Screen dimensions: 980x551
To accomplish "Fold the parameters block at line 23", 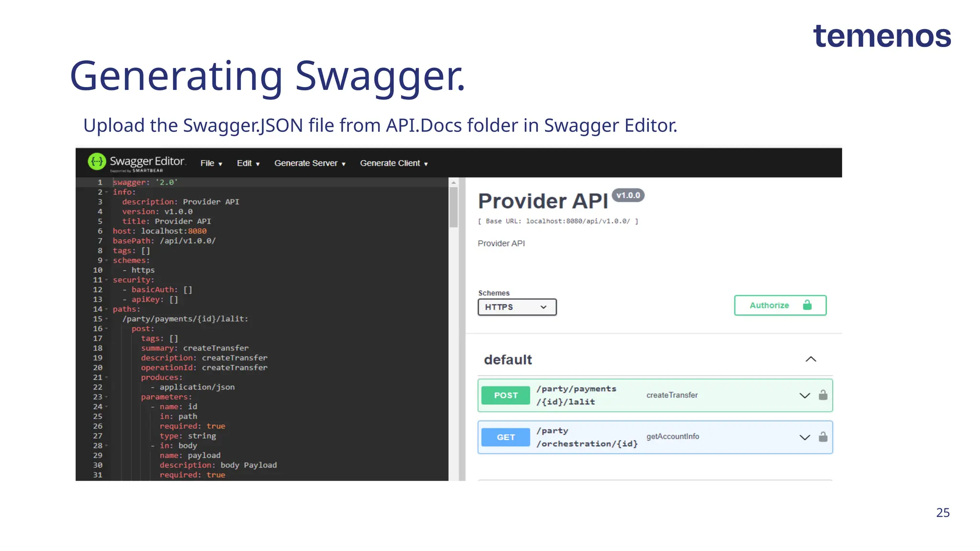I will coord(107,397).
